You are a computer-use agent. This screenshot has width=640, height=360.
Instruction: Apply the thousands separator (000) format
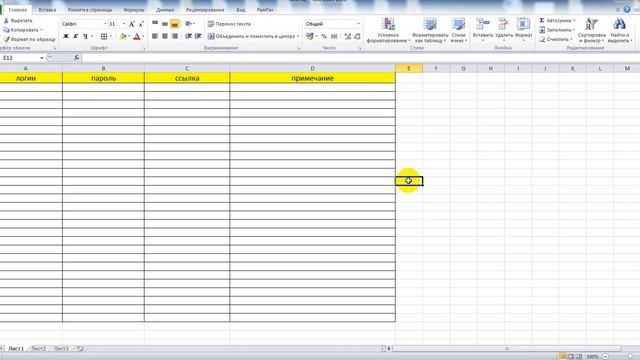click(x=334, y=36)
